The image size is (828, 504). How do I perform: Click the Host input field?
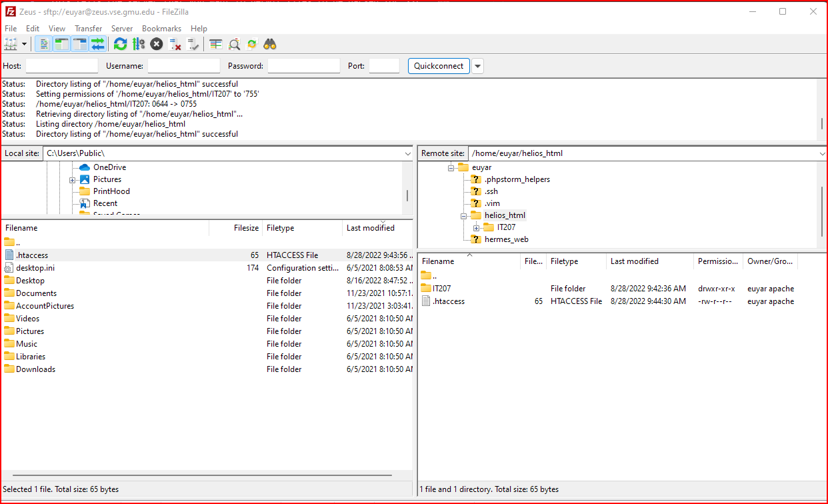pos(61,65)
